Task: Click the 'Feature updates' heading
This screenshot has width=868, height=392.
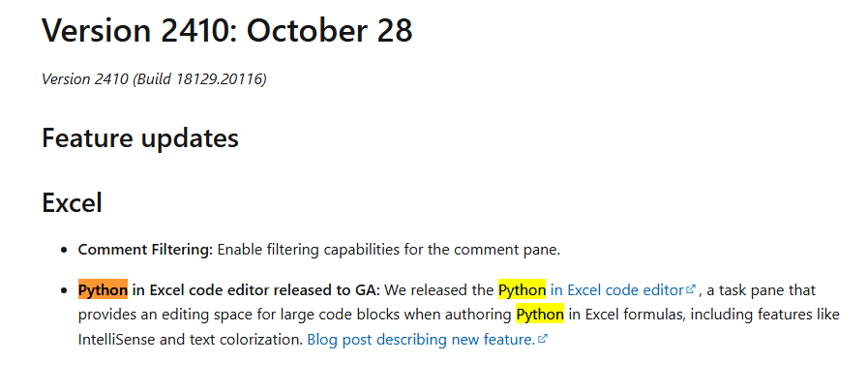Action: click(140, 137)
